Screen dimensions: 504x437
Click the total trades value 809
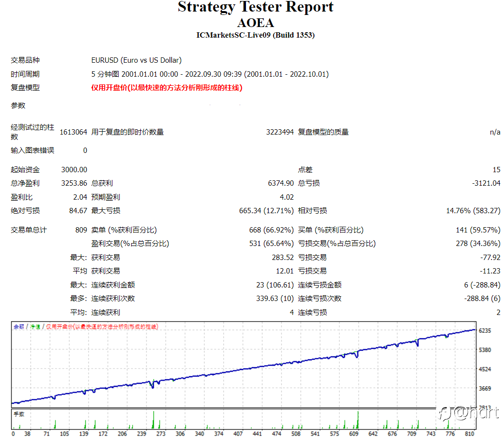(81, 230)
